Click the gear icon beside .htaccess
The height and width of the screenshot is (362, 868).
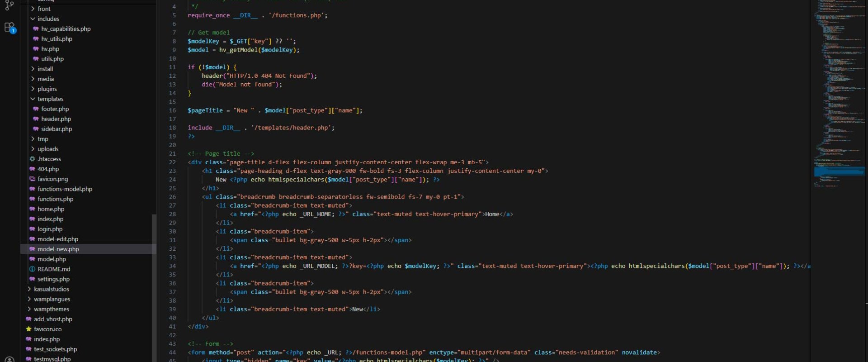coord(32,159)
